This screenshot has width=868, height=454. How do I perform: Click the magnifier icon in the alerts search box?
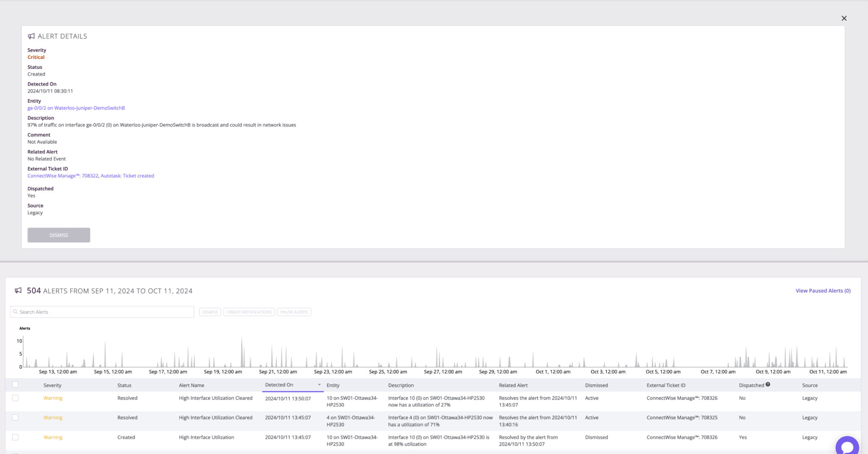click(15, 312)
